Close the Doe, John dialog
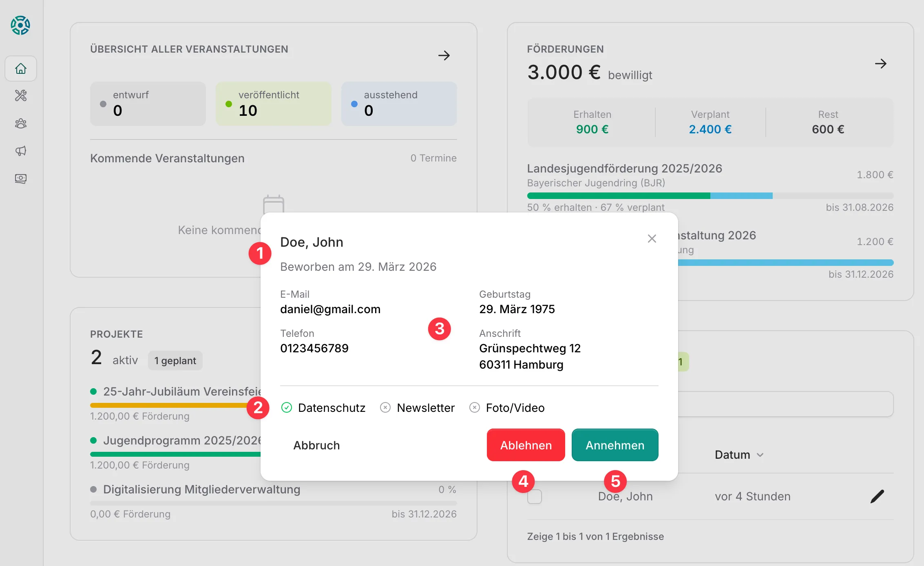 (652, 239)
